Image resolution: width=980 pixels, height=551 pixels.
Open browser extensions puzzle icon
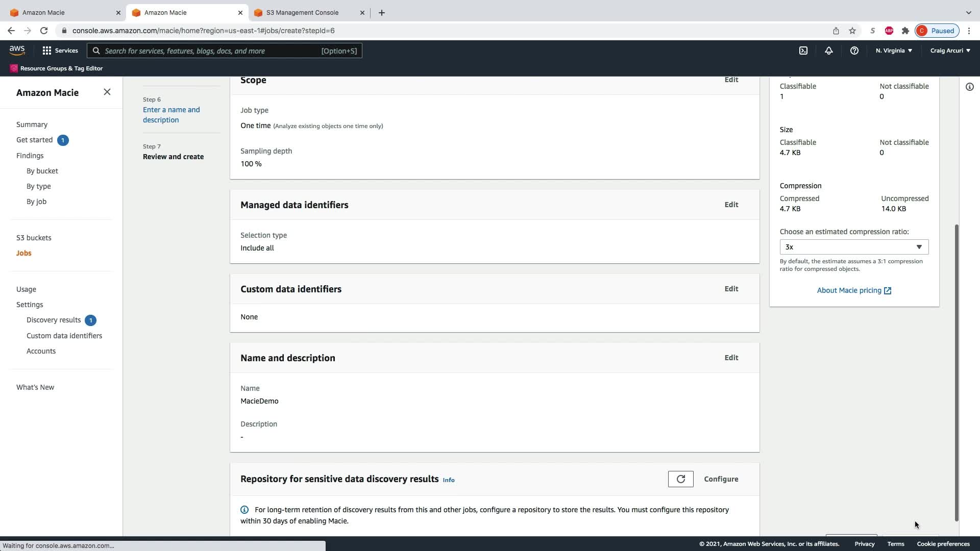coord(905,31)
